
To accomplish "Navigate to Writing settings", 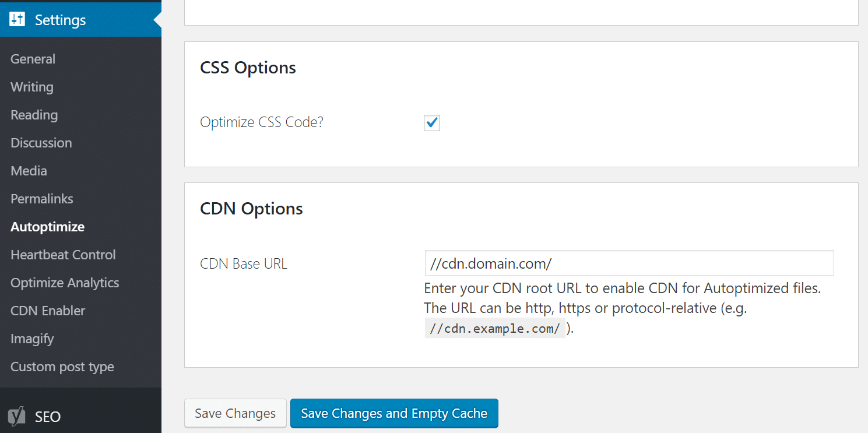I will tap(31, 87).
